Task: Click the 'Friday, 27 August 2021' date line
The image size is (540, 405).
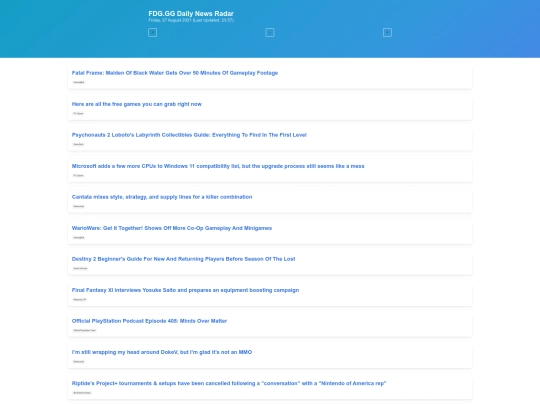Action: 191,20
